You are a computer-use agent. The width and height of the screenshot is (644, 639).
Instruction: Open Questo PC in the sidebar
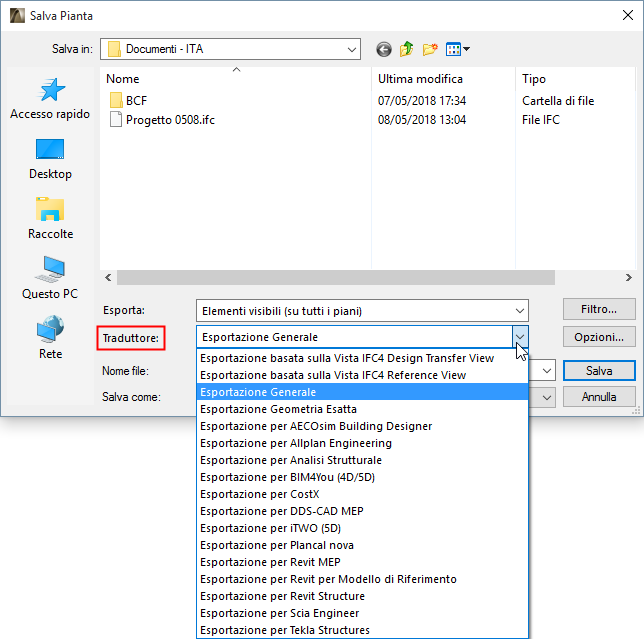coord(50,278)
